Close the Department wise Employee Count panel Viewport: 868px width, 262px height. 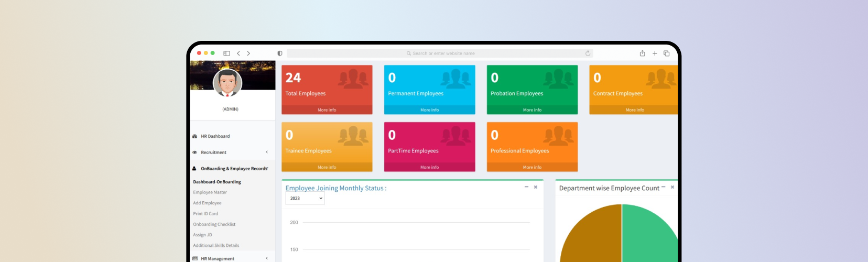click(672, 187)
